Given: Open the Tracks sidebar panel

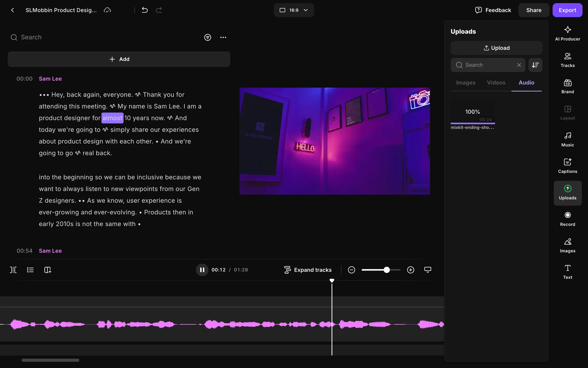Looking at the screenshot, I should pyautogui.click(x=567, y=60).
